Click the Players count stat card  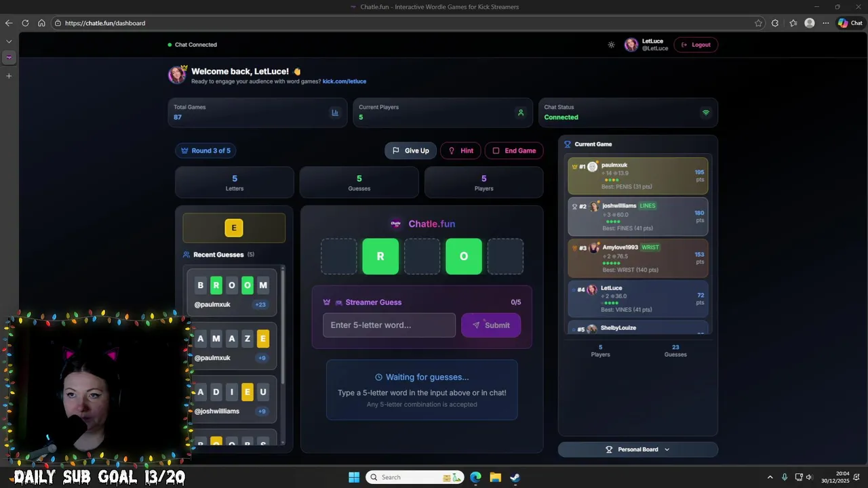(x=484, y=182)
